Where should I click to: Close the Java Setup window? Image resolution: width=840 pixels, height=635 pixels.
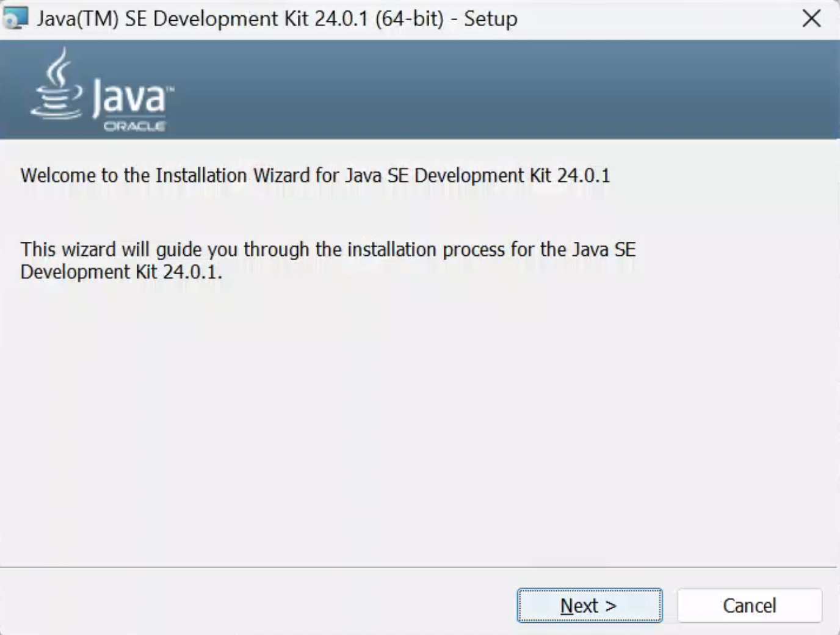click(811, 19)
